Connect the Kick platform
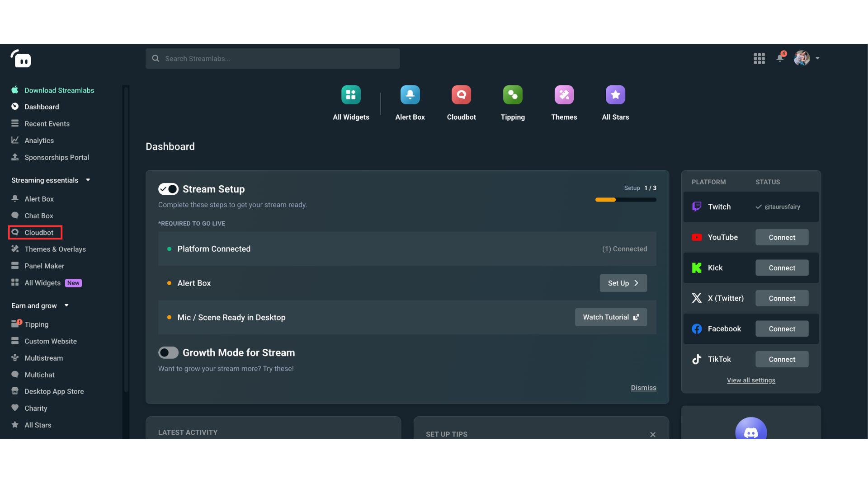The height and width of the screenshot is (488, 868). click(782, 268)
